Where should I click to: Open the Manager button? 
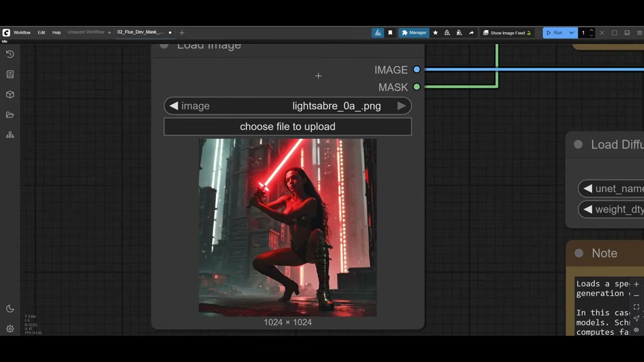coord(414,33)
